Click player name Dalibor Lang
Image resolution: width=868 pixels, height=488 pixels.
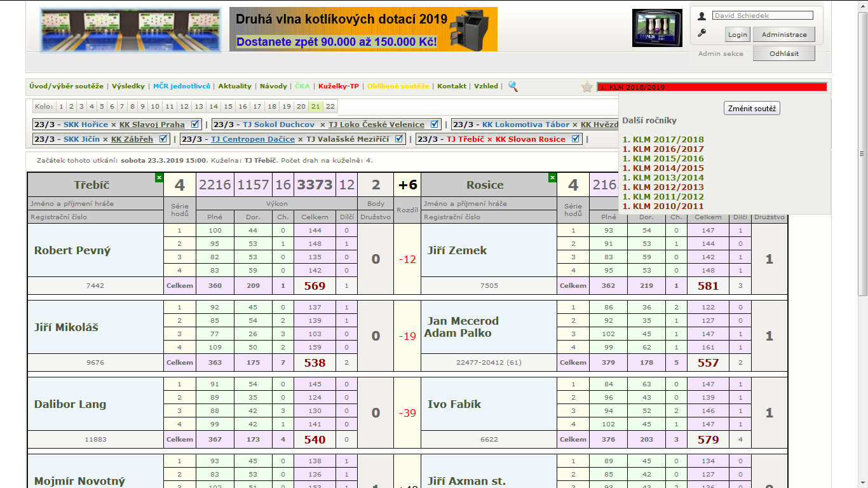pyautogui.click(x=70, y=404)
